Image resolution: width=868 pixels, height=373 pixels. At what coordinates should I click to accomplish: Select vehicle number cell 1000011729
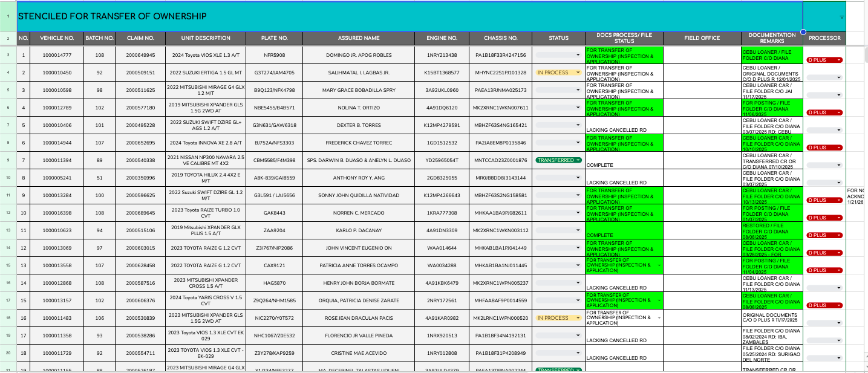click(x=57, y=353)
